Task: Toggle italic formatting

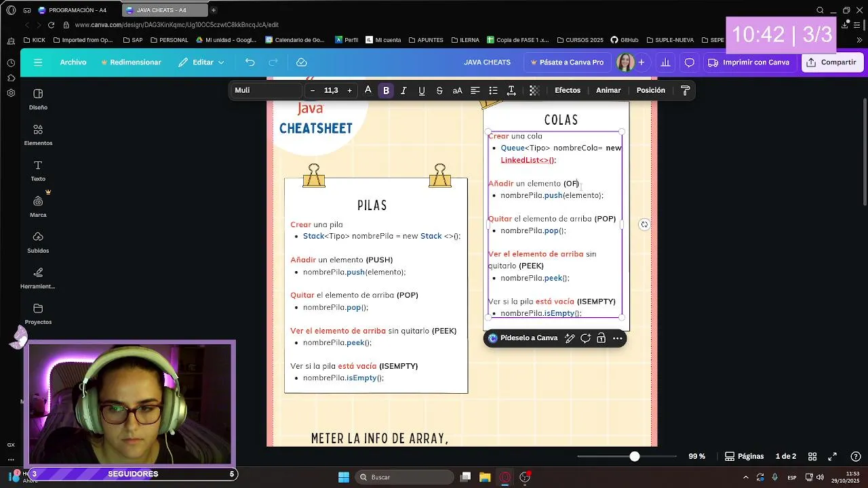Action: pos(403,90)
